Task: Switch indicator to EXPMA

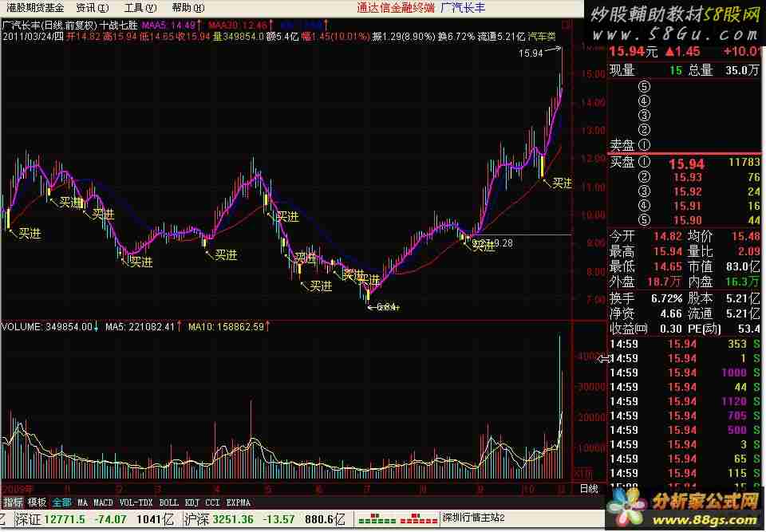Action: 239,502
